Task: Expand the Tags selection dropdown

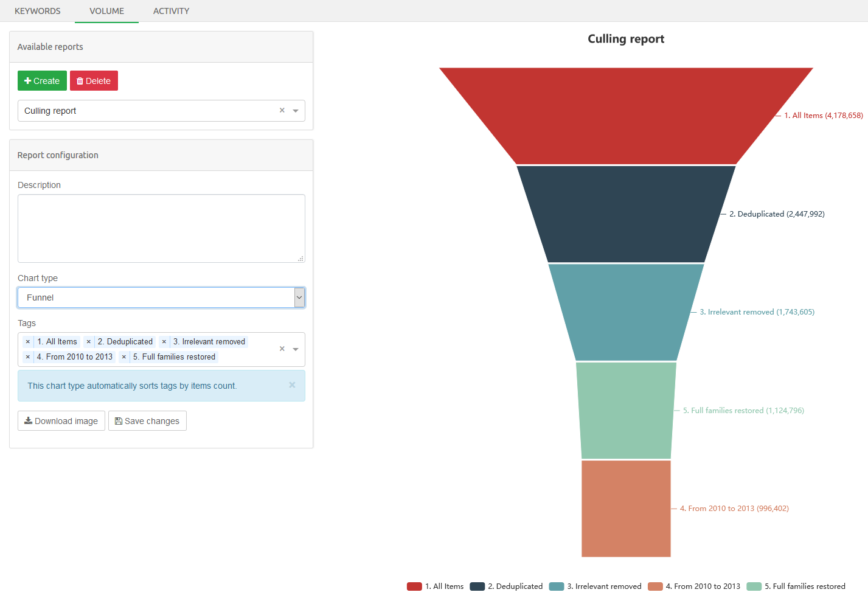Action: click(x=296, y=349)
